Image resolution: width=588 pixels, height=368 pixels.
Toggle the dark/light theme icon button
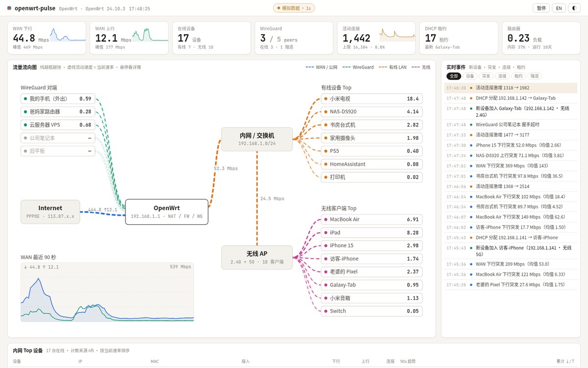coord(574,8)
